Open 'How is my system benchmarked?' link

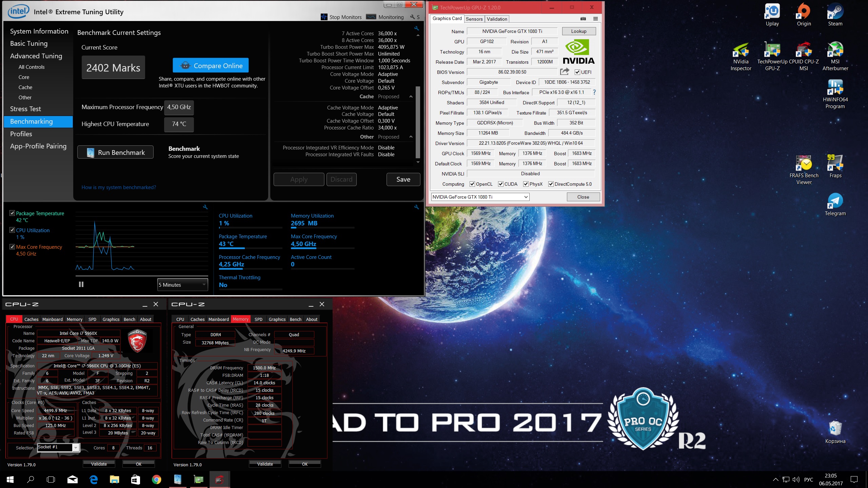(119, 187)
